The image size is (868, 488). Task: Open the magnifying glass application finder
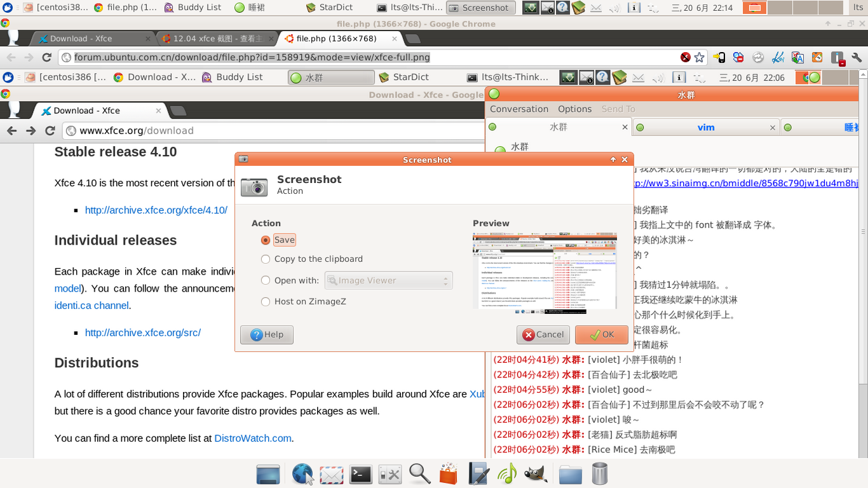click(x=419, y=474)
